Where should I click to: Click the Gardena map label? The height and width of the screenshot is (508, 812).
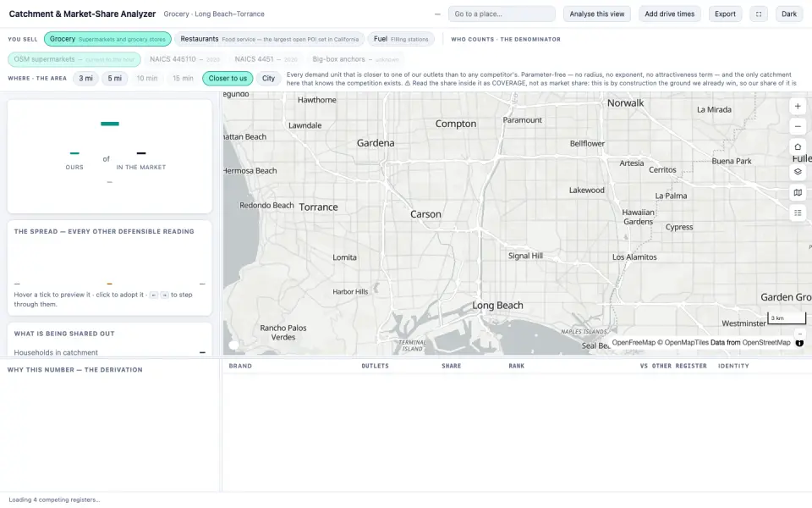pyautogui.click(x=376, y=143)
